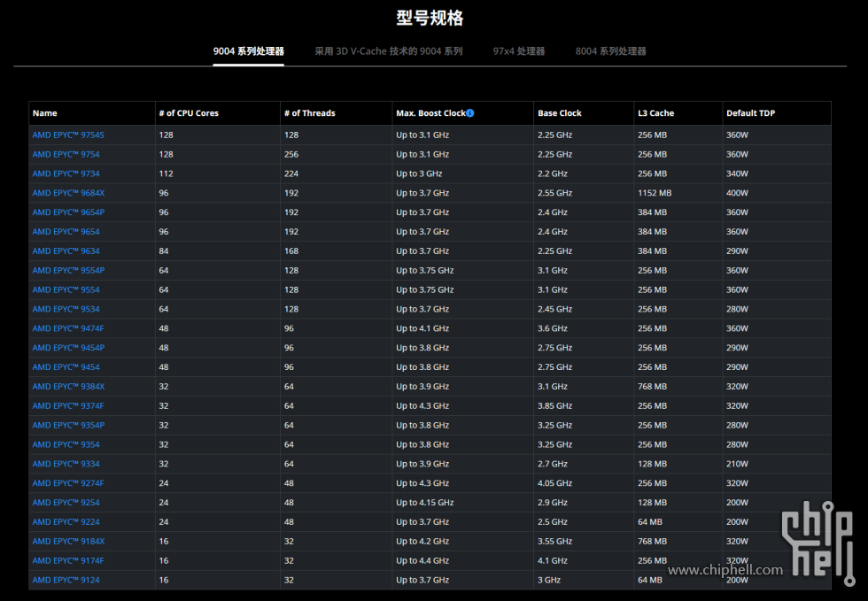Open the AMD EPYC 9184X link
Image resolution: width=868 pixels, height=601 pixels.
tap(68, 542)
